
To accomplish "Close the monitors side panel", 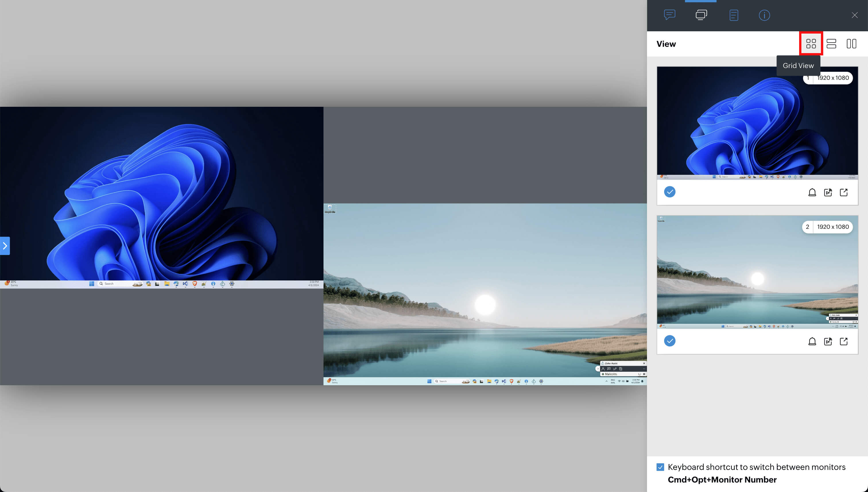I will [855, 15].
